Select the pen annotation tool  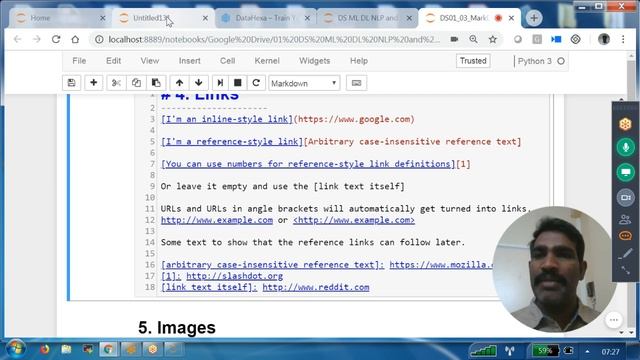(x=625, y=254)
